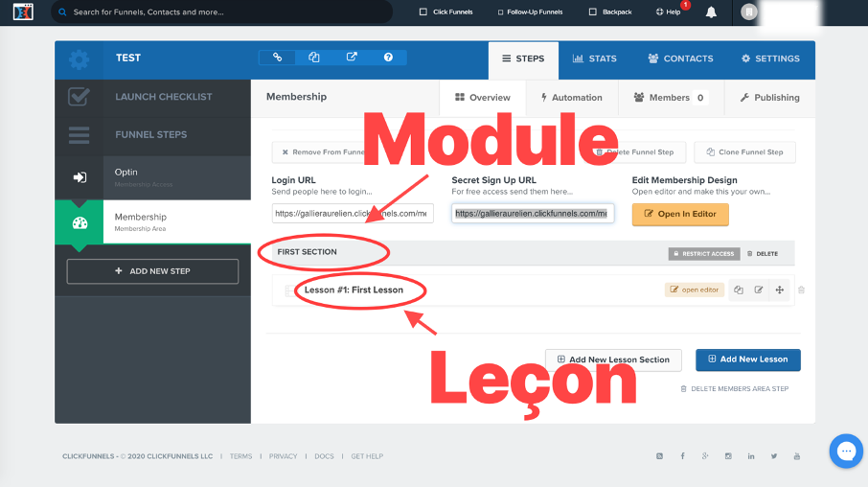The height and width of the screenshot is (487, 868).
Task: Open the Help menu
Action: [x=668, y=12]
